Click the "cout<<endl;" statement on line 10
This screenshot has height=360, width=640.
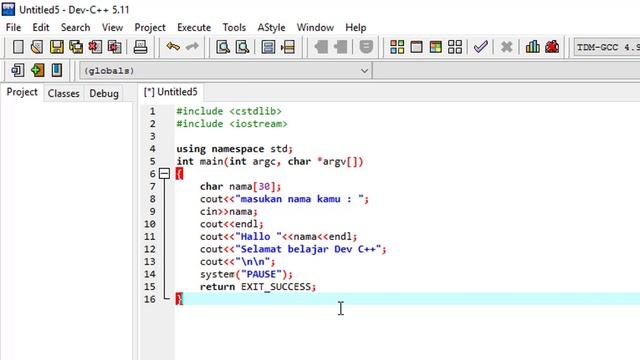[x=231, y=224]
